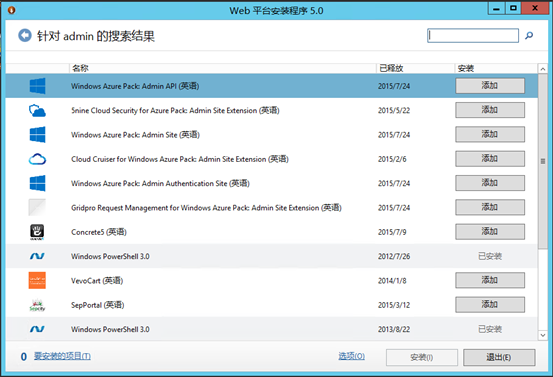Image resolution: width=553 pixels, height=377 pixels.
Task: Click the Concrete5 hand icon
Action: [37, 232]
